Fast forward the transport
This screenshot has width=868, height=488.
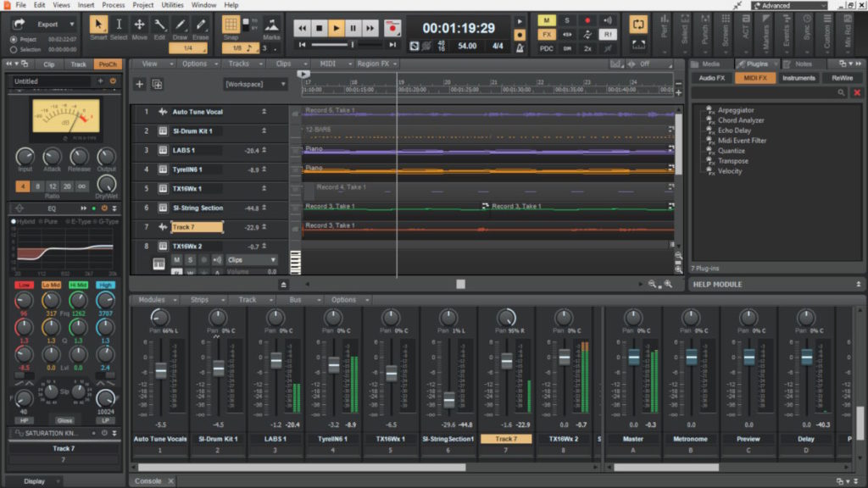click(x=370, y=28)
